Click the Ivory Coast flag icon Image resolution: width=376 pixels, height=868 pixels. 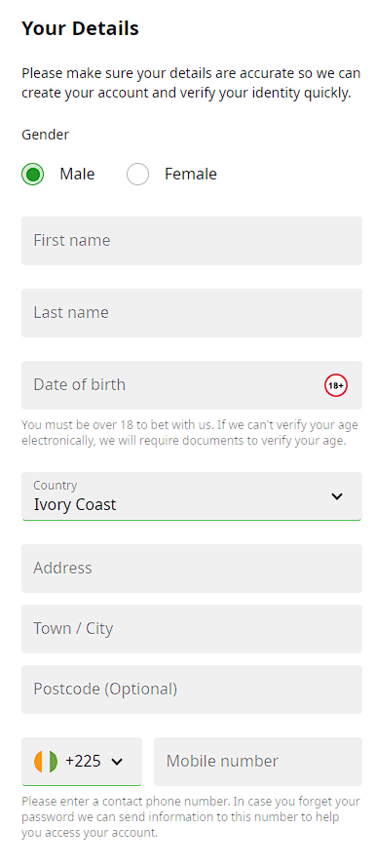[46, 761]
